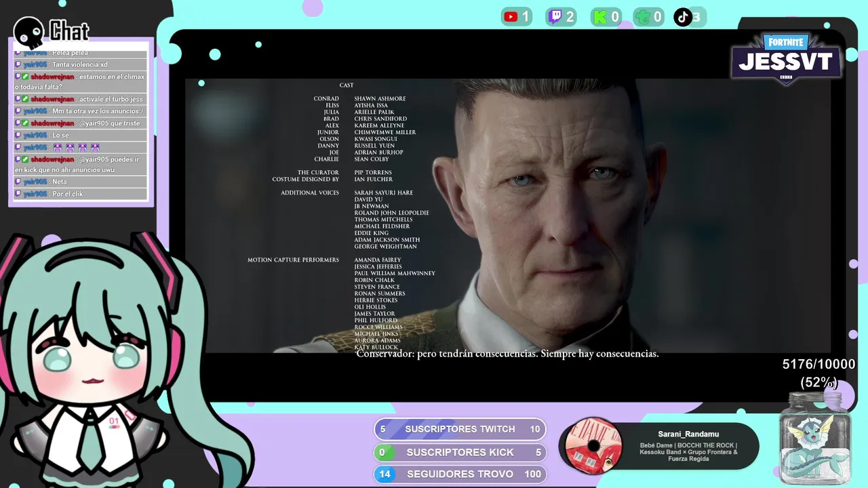868x488 pixels.
Task: Click the YouTube viewer count icon
Action: pos(511,17)
